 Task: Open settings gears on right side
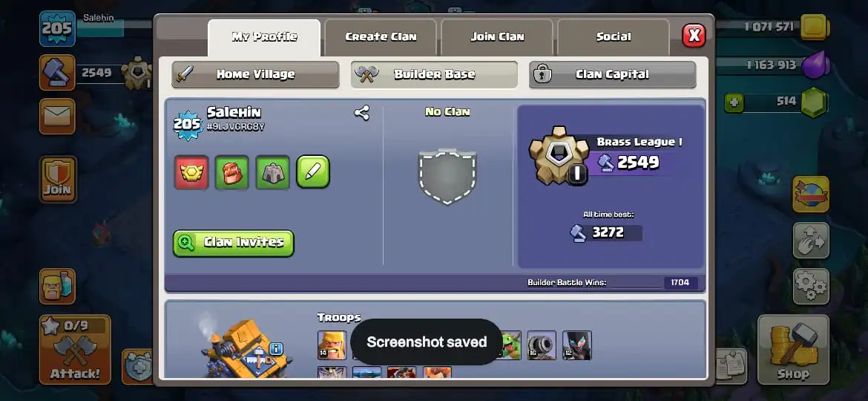click(810, 287)
